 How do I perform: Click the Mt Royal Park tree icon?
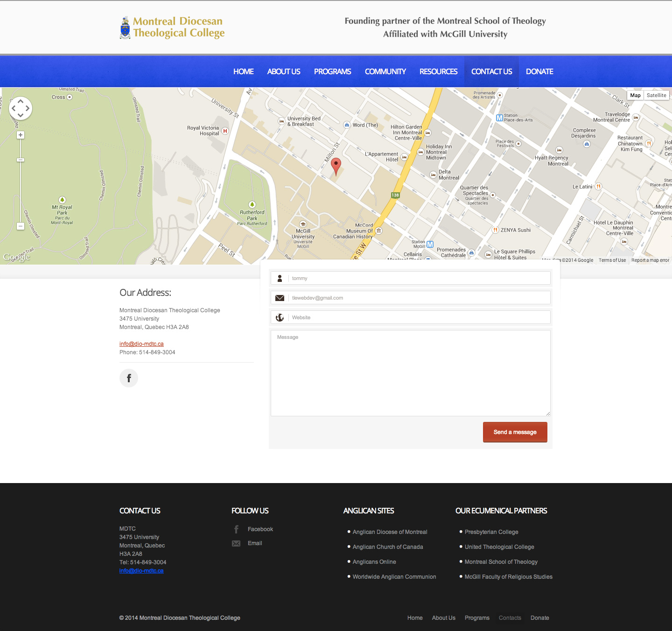tap(62, 200)
